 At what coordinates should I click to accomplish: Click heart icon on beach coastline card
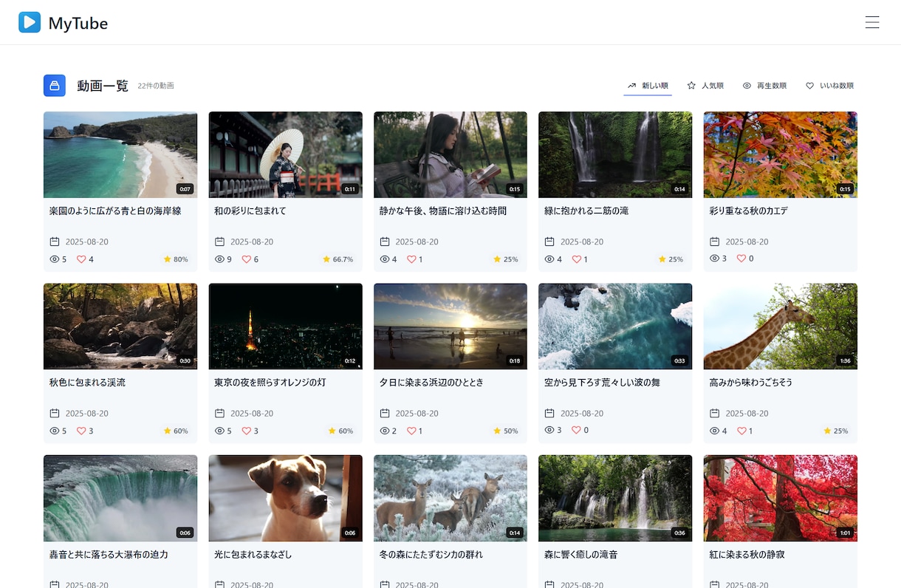[x=81, y=259]
